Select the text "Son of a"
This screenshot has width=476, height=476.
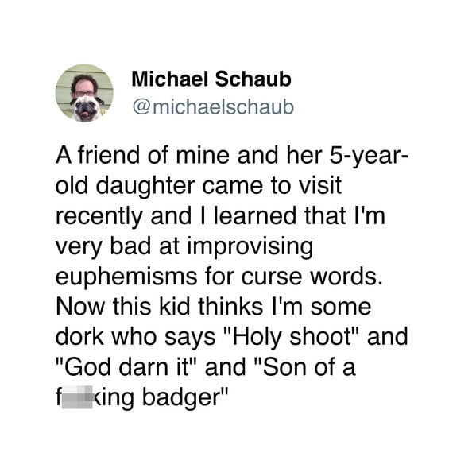(310, 367)
